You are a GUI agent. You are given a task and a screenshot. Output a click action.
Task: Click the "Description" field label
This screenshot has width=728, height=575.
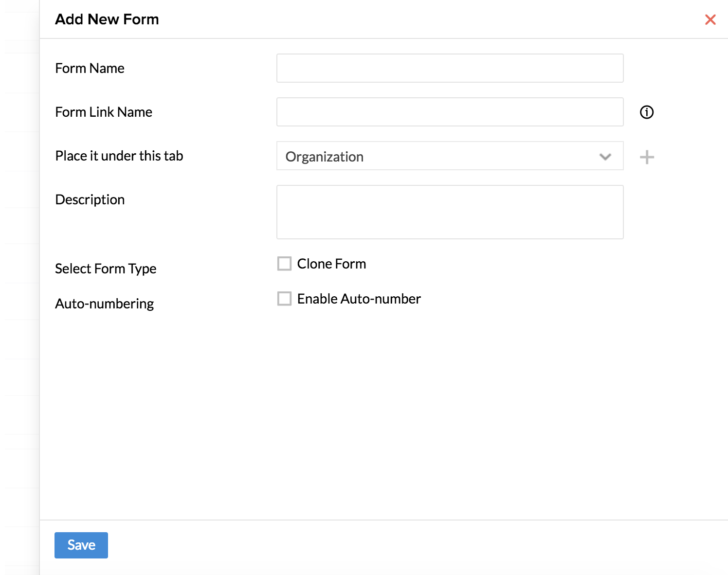(x=90, y=199)
